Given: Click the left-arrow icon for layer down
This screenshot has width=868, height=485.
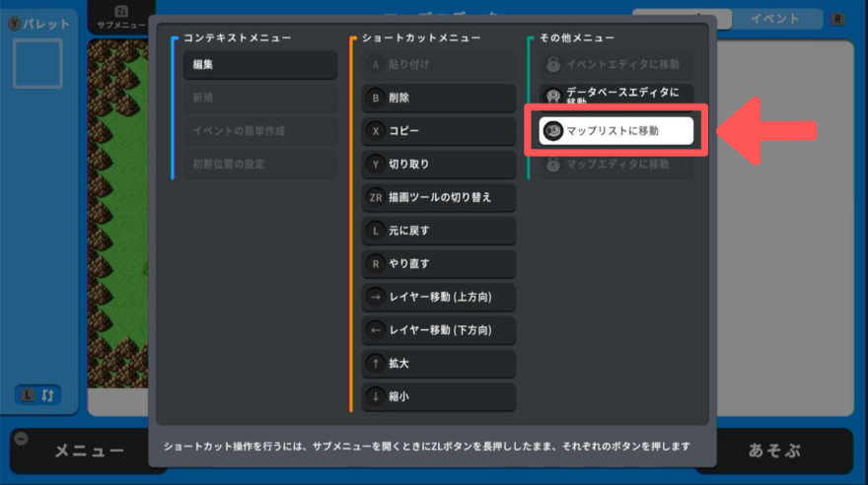Looking at the screenshot, I should [376, 330].
